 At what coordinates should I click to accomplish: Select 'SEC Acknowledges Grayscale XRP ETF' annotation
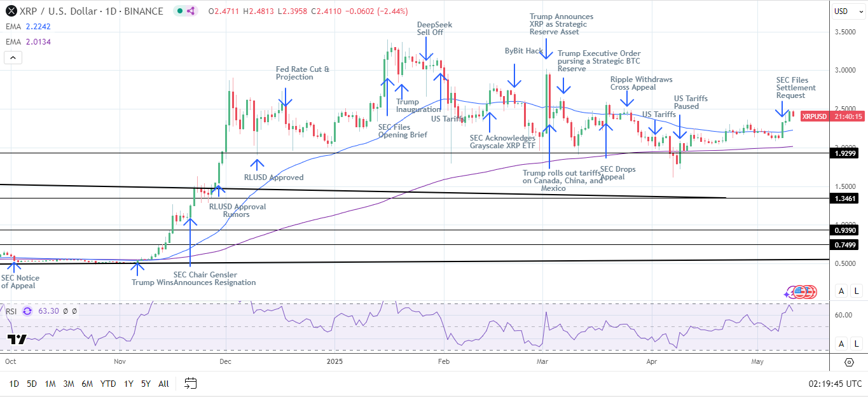(502, 143)
